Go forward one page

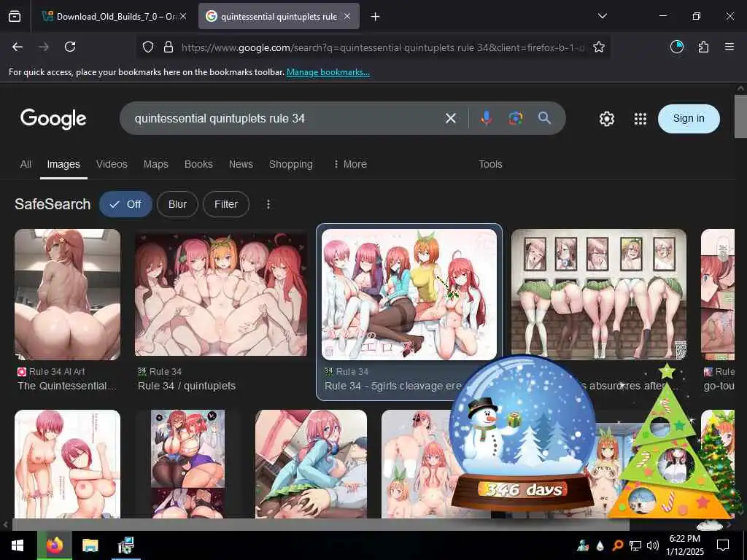[43, 47]
